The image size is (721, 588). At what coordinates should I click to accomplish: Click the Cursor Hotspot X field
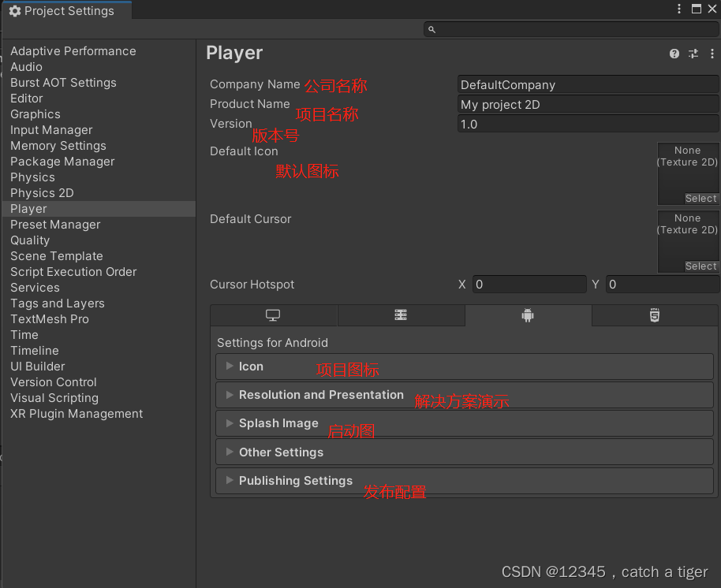pos(529,285)
